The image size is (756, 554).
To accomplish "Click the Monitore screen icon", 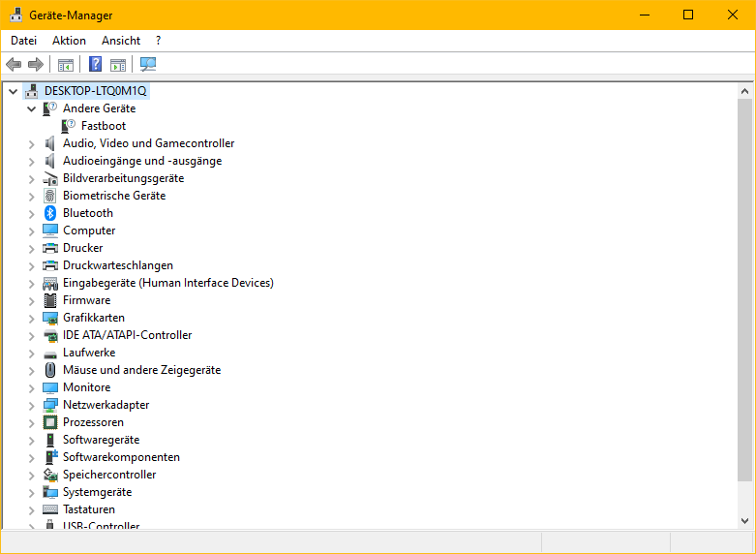I will click(x=50, y=387).
